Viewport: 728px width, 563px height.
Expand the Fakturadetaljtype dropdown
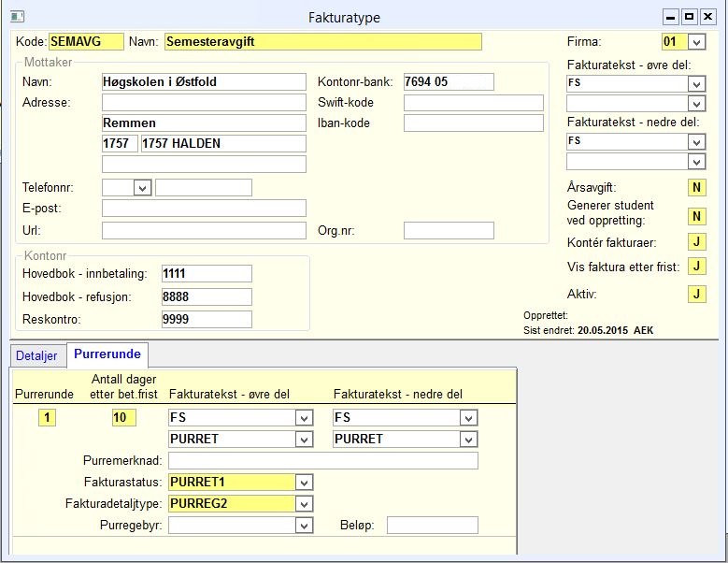pos(304,504)
